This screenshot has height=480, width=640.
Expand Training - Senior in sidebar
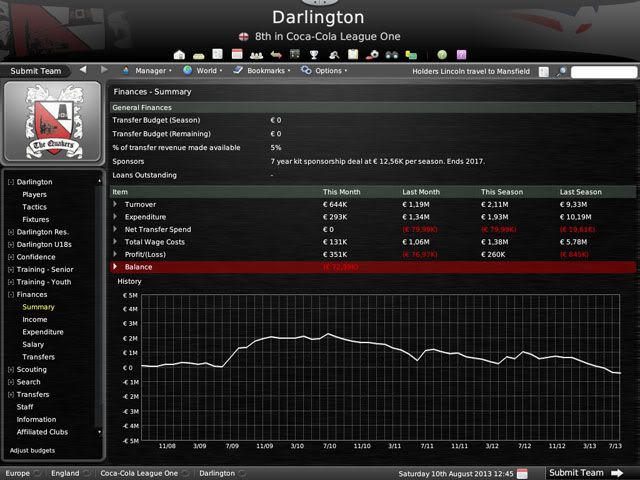[x=11, y=270]
